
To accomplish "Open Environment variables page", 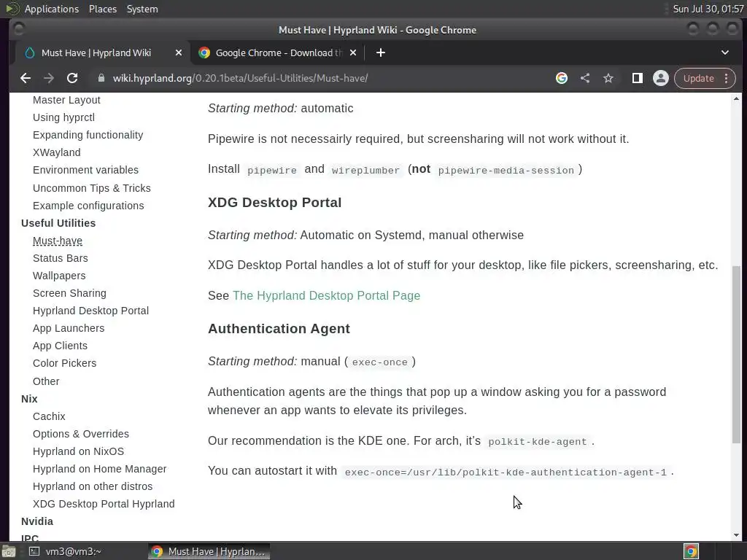I will click(x=86, y=170).
